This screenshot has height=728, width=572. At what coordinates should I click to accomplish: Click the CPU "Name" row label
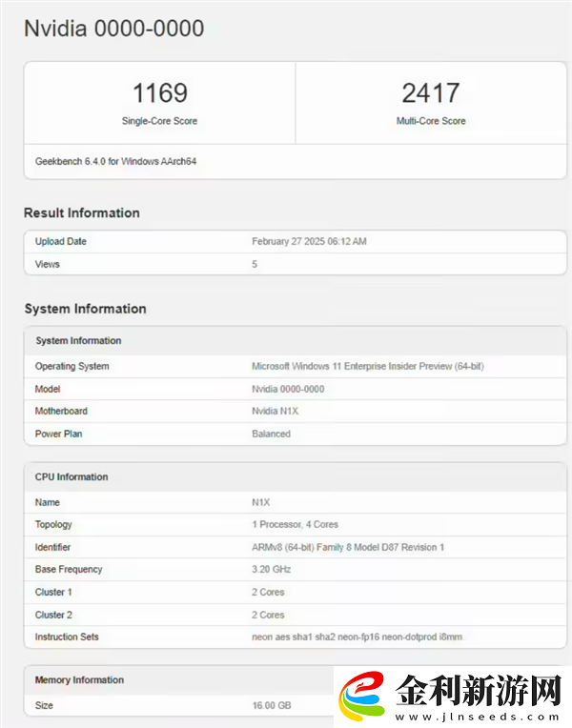pos(48,502)
